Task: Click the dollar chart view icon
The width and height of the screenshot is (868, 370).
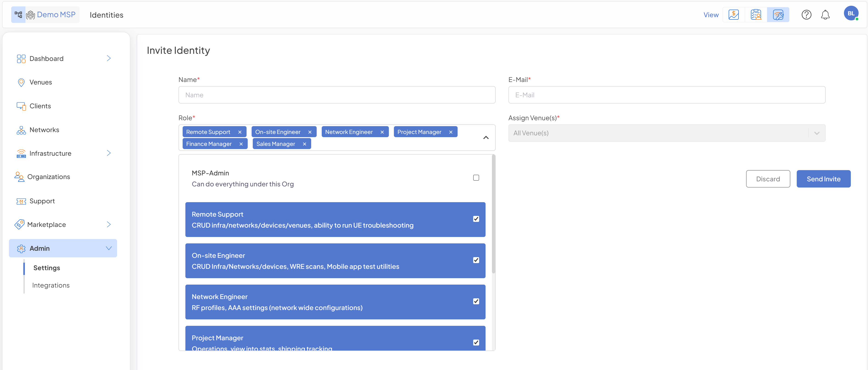Action: (x=733, y=15)
